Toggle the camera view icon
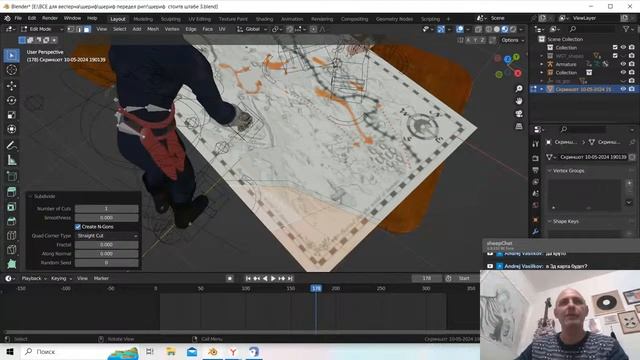This screenshot has height=360, width=640. tap(519, 113)
